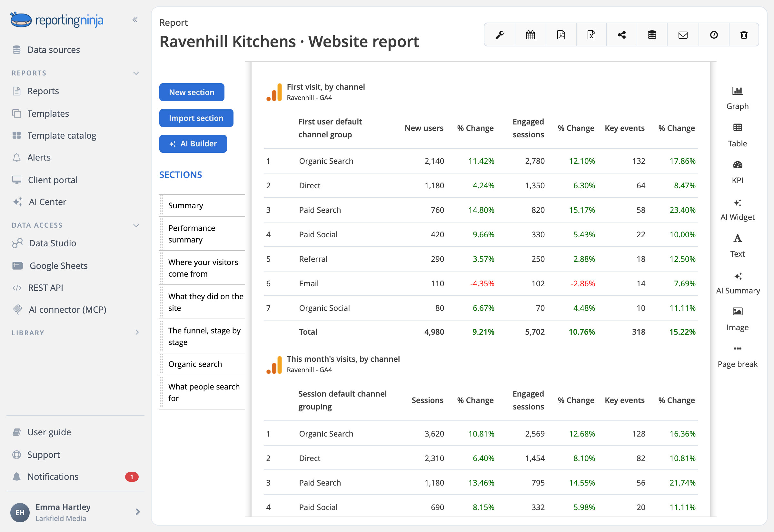Click the New section button
This screenshot has width=774, height=532.
click(x=192, y=92)
